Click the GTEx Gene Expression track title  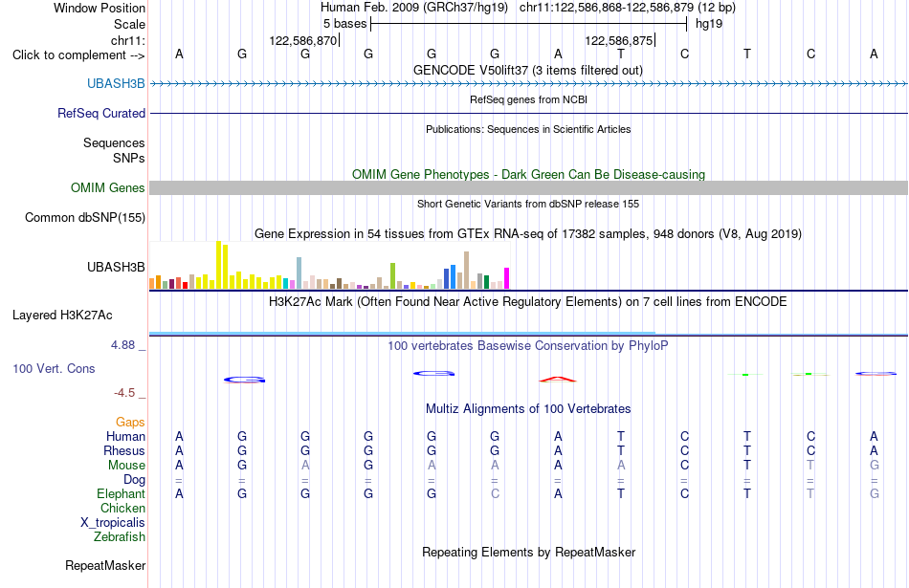528,234
